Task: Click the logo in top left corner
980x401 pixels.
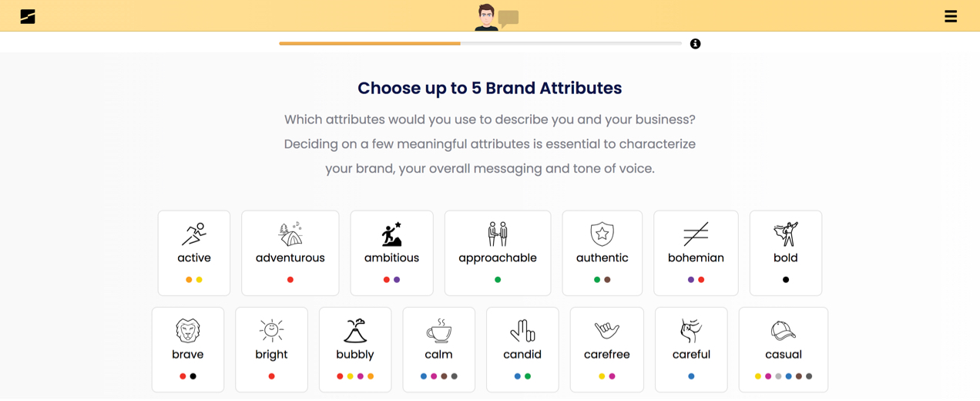Action: (28, 16)
